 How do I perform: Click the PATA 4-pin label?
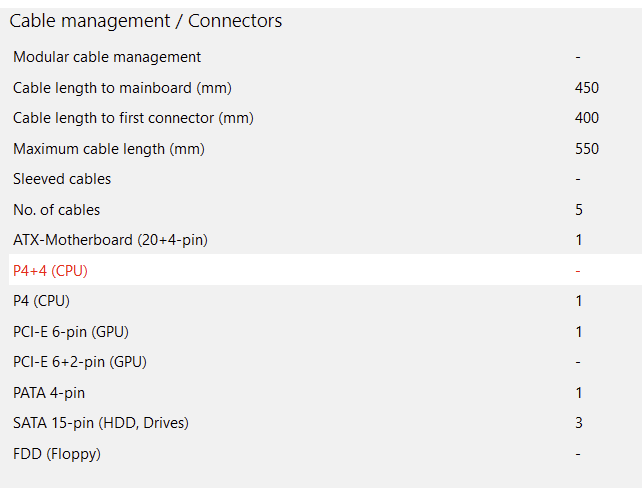point(49,393)
